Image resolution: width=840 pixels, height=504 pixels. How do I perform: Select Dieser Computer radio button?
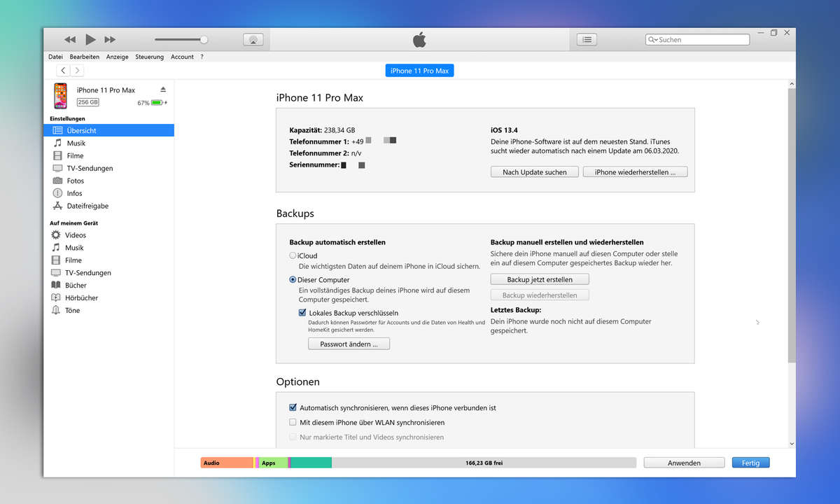point(293,280)
